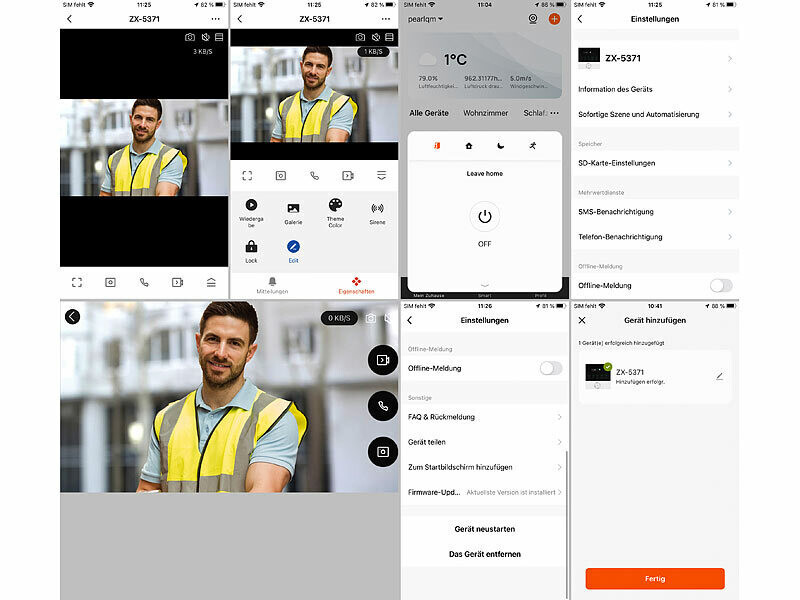Tap the blue Edit pencil icon
This screenshot has height=600, width=800.
pos(293,246)
